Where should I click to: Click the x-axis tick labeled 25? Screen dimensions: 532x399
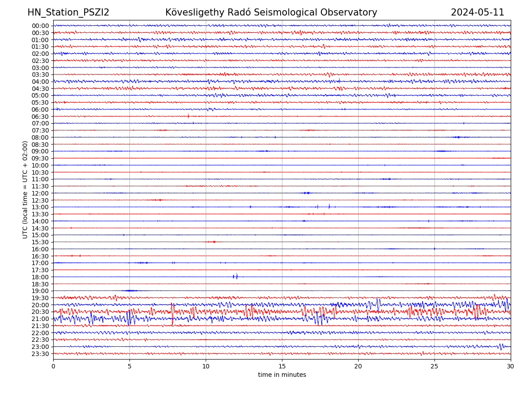pos(434,367)
